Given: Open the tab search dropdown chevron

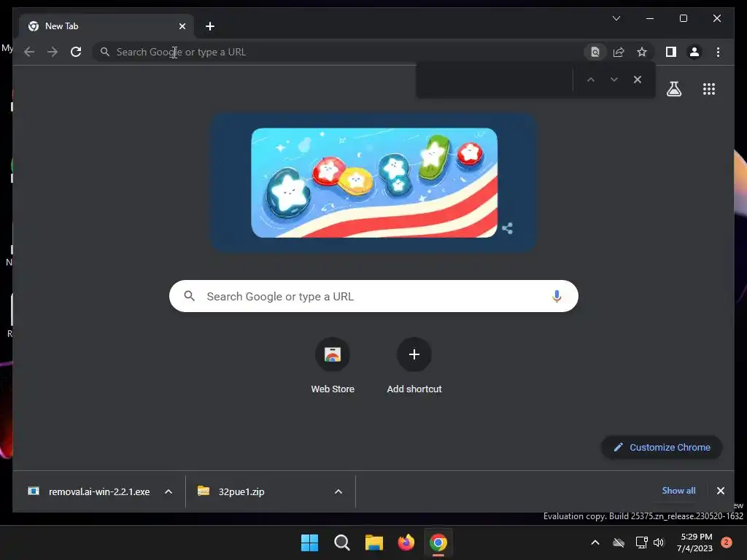Looking at the screenshot, I should [x=616, y=18].
